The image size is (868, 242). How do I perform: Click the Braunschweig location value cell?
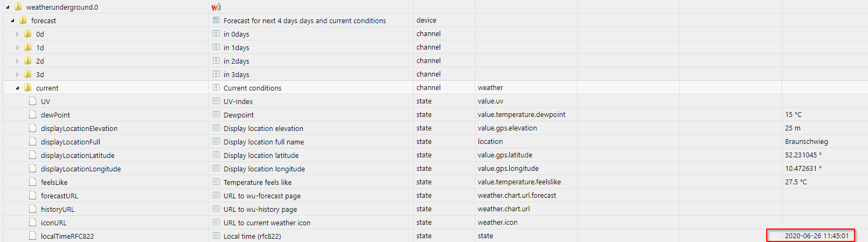pyautogui.click(x=806, y=142)
